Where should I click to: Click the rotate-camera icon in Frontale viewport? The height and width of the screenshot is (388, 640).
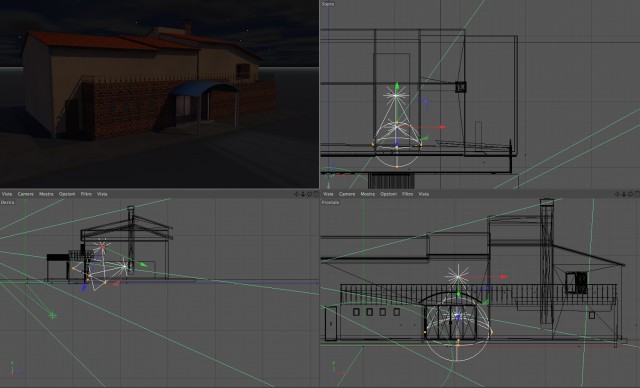coord(631,194)
